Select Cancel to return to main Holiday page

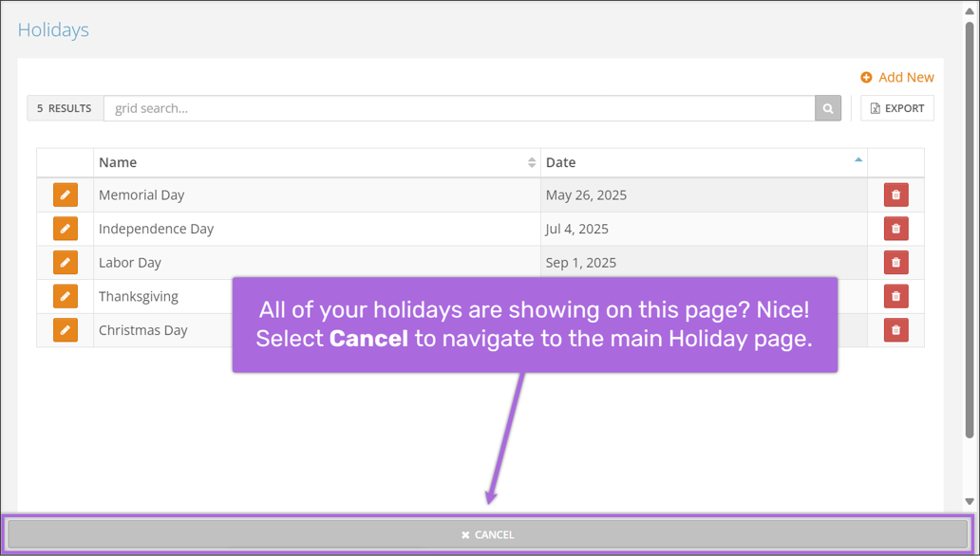coord(489,534)
